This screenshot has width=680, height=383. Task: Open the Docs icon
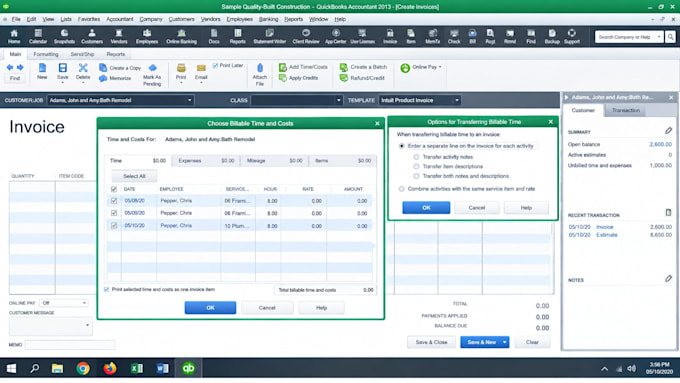point(214,36)
